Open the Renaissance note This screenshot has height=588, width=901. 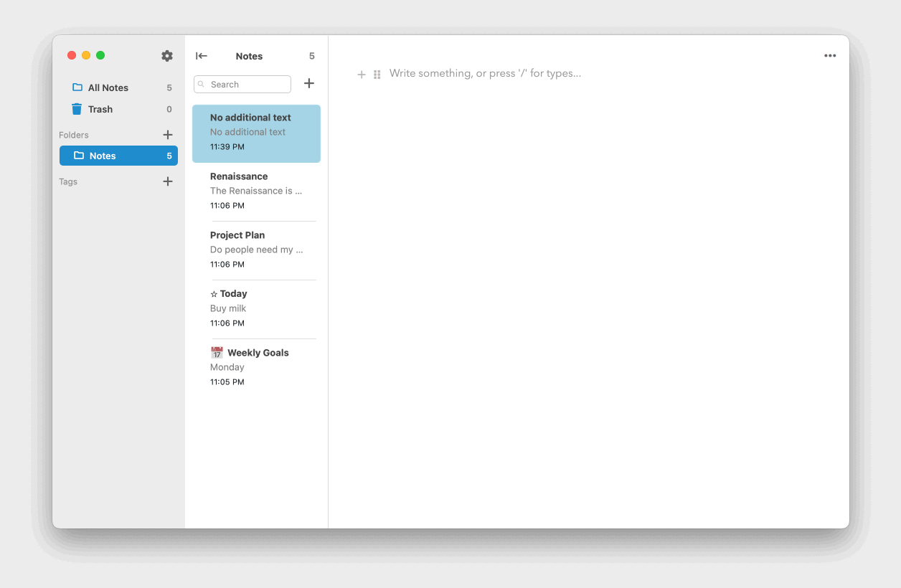point(256,190)
